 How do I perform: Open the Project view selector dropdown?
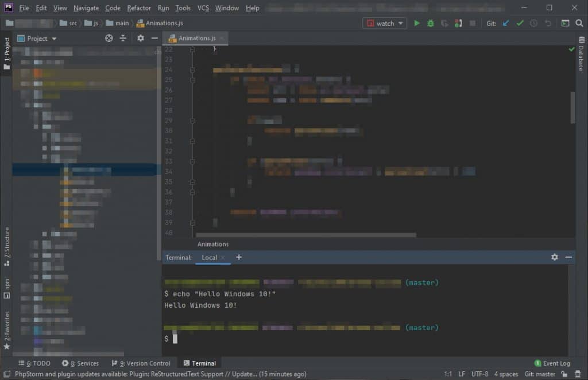(37, 38)
